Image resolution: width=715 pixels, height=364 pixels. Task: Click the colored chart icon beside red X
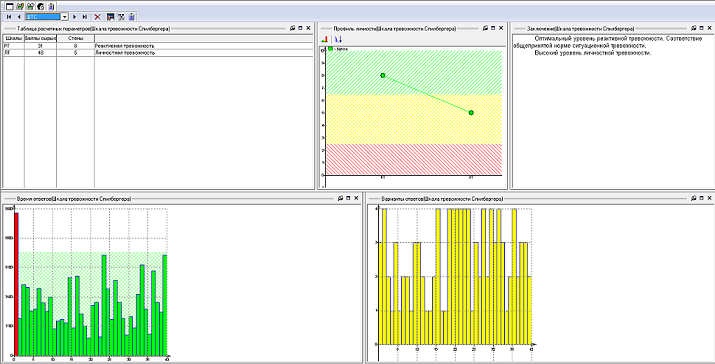pos(110,17)
